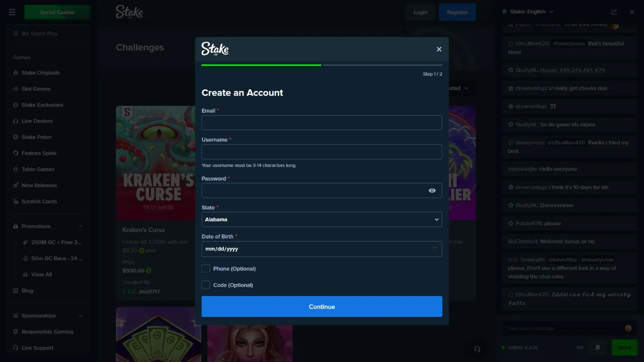Click the Stake Poker sidebar icon

16,137
